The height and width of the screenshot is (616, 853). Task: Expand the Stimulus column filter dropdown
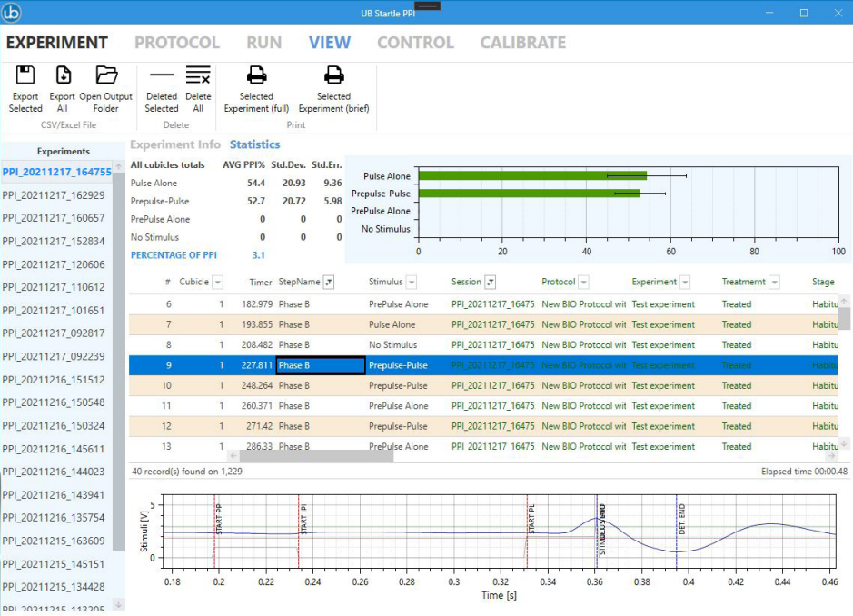tap(411, 283)
